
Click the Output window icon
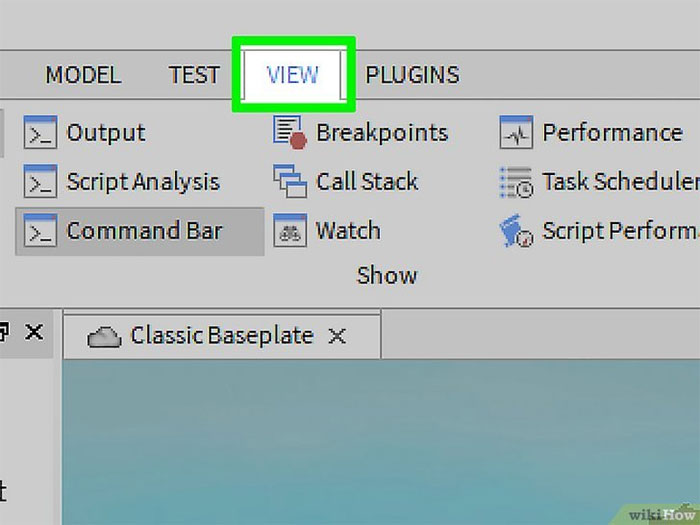[40, 133]
